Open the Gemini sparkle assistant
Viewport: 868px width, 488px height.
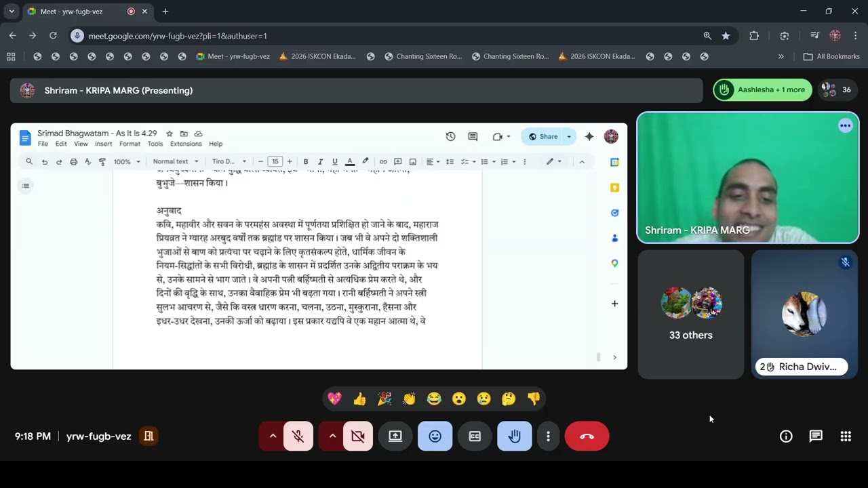[x=589, y=137]
